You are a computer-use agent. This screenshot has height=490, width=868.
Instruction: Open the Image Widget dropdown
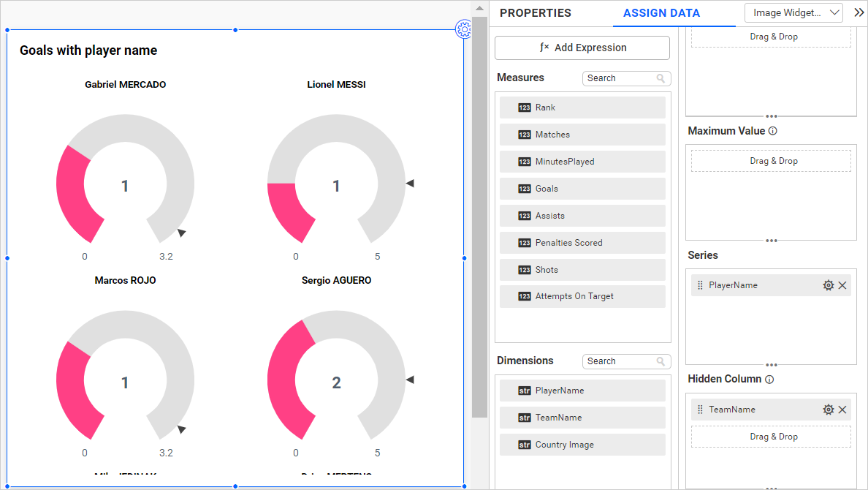pyautogui.click(x=793, y=12)
